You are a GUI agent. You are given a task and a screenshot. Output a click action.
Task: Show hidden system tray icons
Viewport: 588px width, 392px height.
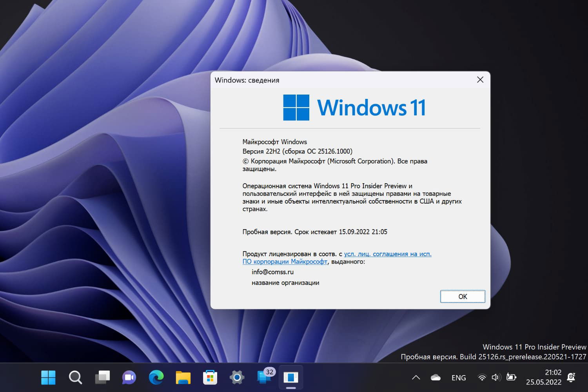[416, 377]
